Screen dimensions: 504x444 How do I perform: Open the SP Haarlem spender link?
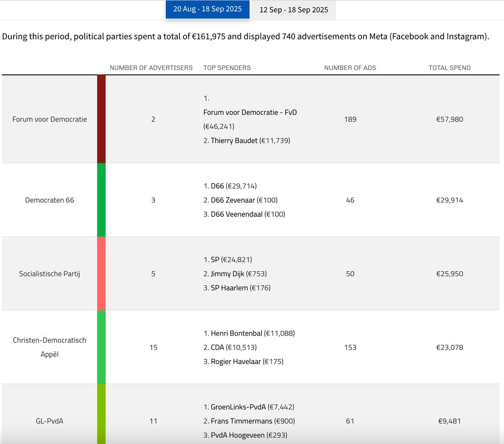click(229, 288)
